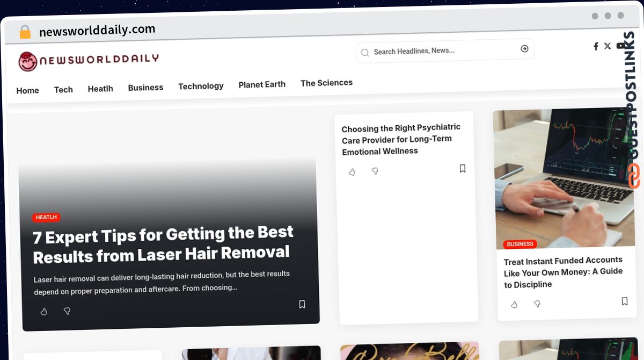Open the X (Twitter) social icon
The height and width of the screenshot is (360, 644).
coord(608,46)
